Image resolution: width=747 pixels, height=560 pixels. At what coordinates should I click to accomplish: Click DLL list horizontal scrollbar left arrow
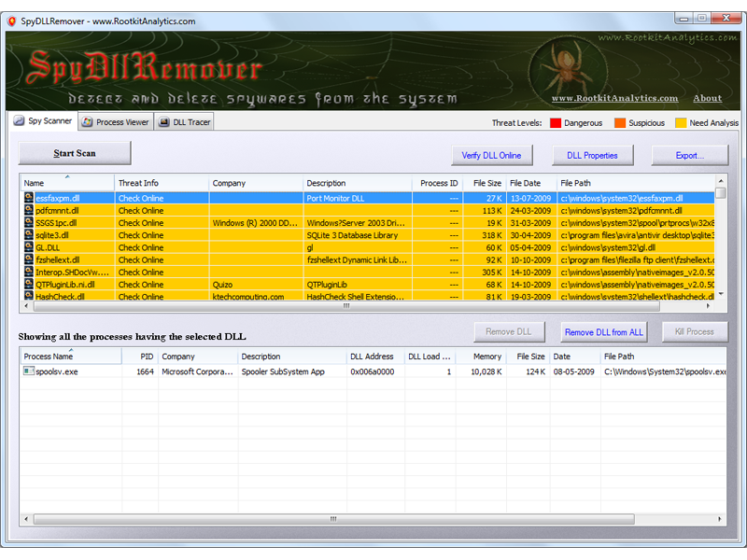point(26,306)
